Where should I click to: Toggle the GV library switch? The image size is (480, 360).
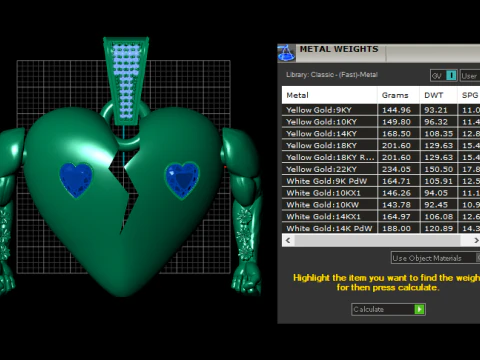point(443,76)
